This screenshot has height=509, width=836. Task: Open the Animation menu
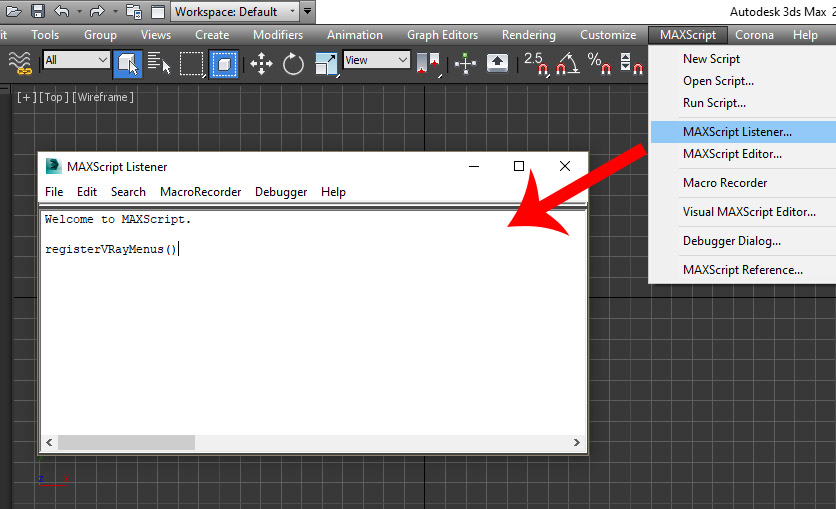[x=355, y=35]
